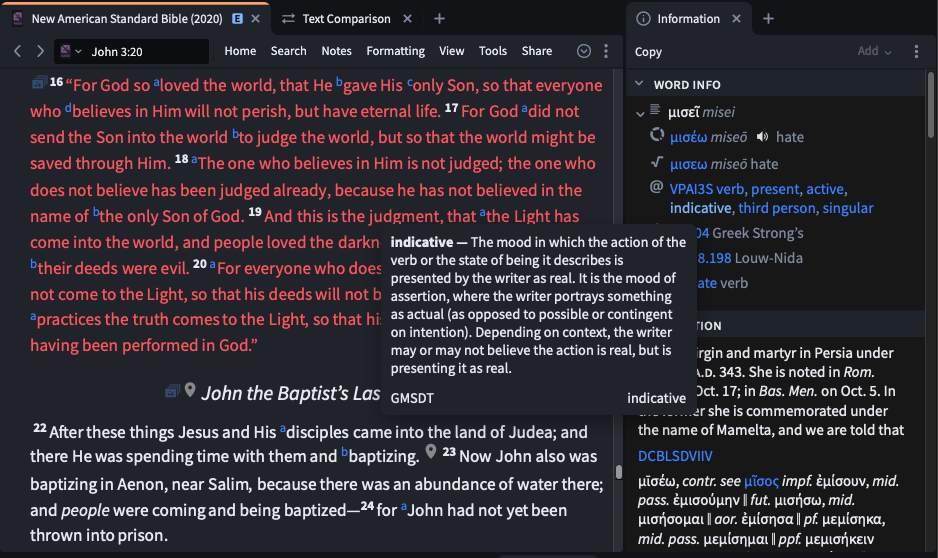Click the active voice link
Screen dimensions: 938x558
[825, 190]
